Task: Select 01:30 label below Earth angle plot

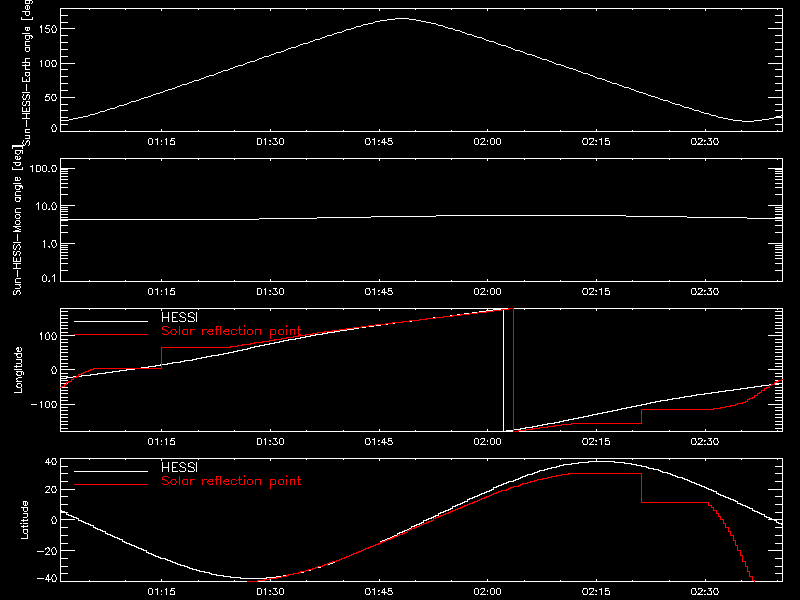Action: (270, 142)
